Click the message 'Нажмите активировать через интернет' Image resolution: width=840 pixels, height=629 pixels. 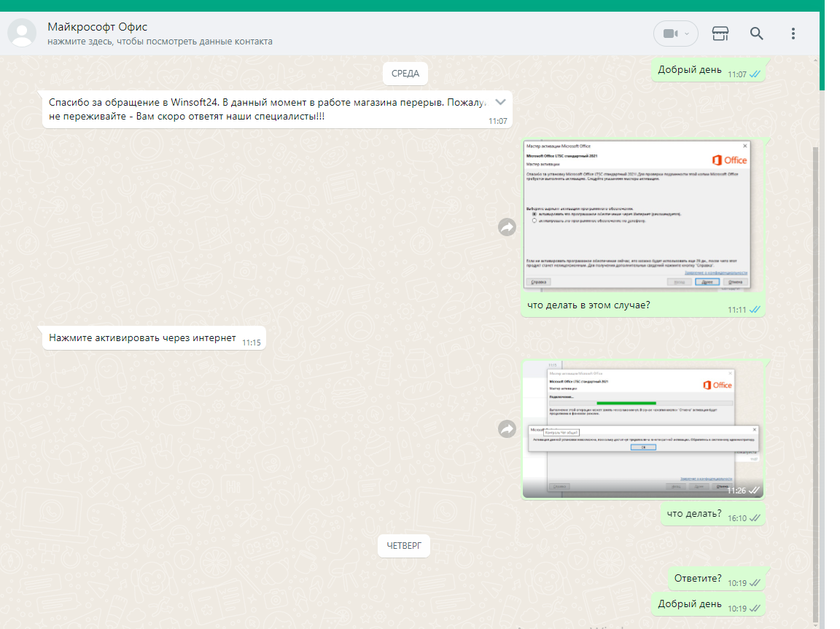(155, 338)
